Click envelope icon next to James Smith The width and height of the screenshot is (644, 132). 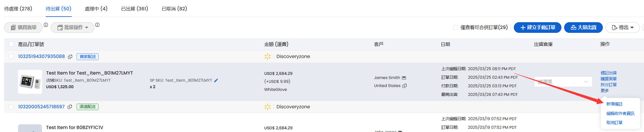click(x=404, y=78)
